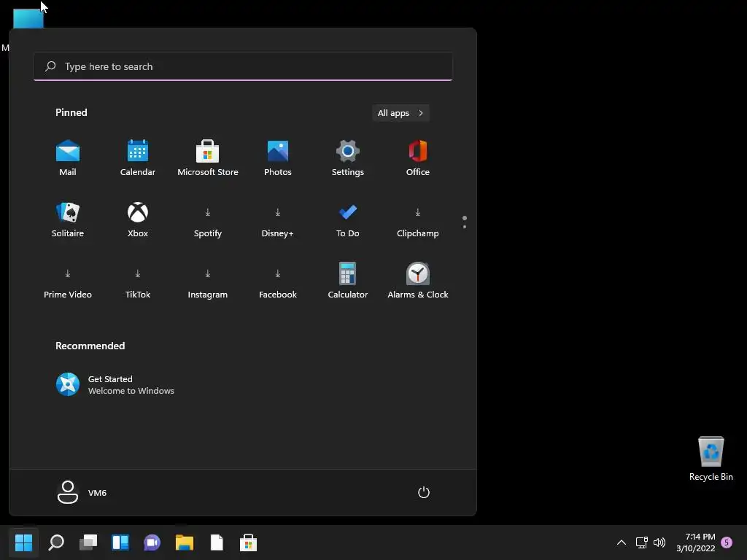Screen dimensions: 747x560
Task: Launch the Xbox app
Action: click(138, 220)
